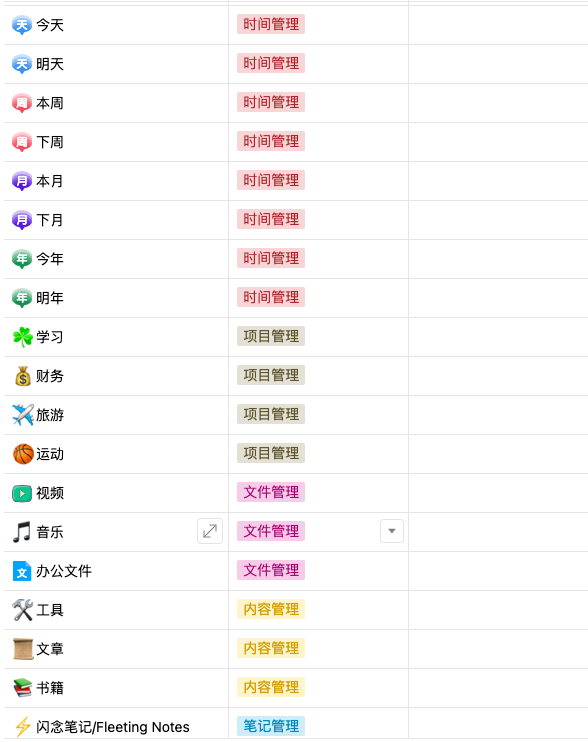Viewport: 588px width, 742px height.
Task: Click the blue 天 icon beside 今天
Action: tap(22, 25)
